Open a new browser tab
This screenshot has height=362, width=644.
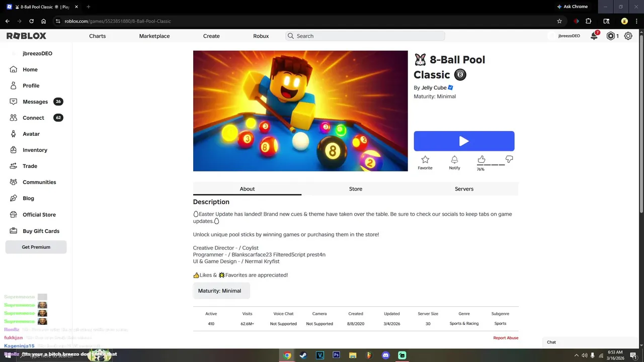coord(88,7)
